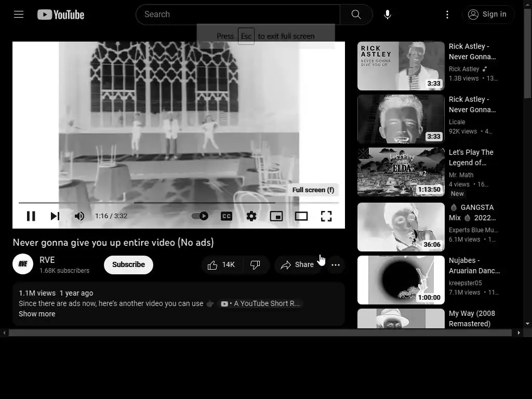Expand description with Show more
The height and width of the screenshot is (399, 532).
[x=37, y=314]
